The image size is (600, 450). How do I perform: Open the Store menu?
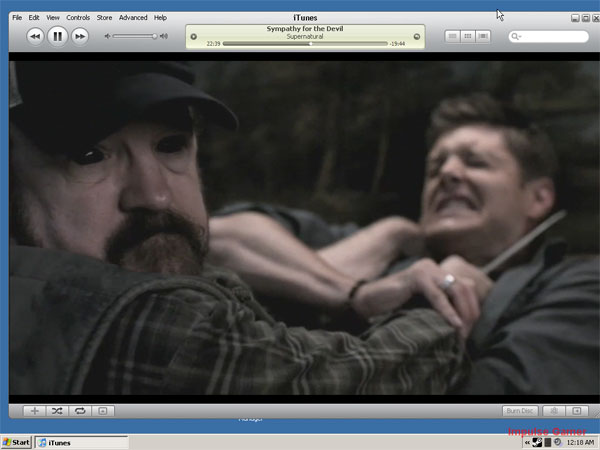104,18
